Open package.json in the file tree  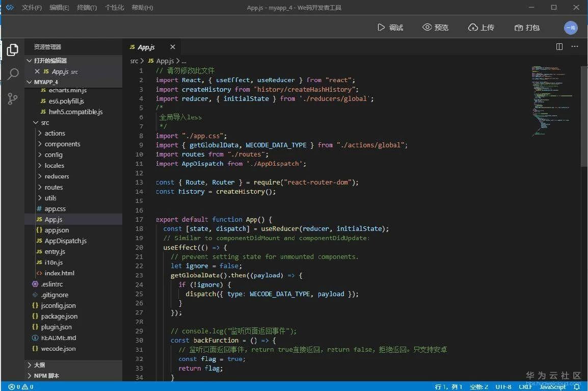(x=59, y=317)
